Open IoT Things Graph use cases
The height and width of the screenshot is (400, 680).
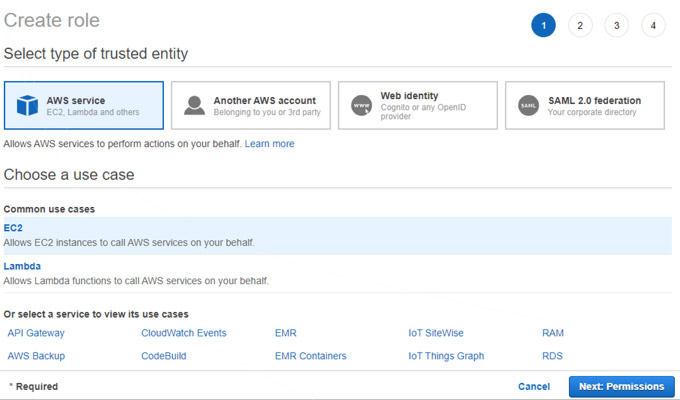pos(446,356)
